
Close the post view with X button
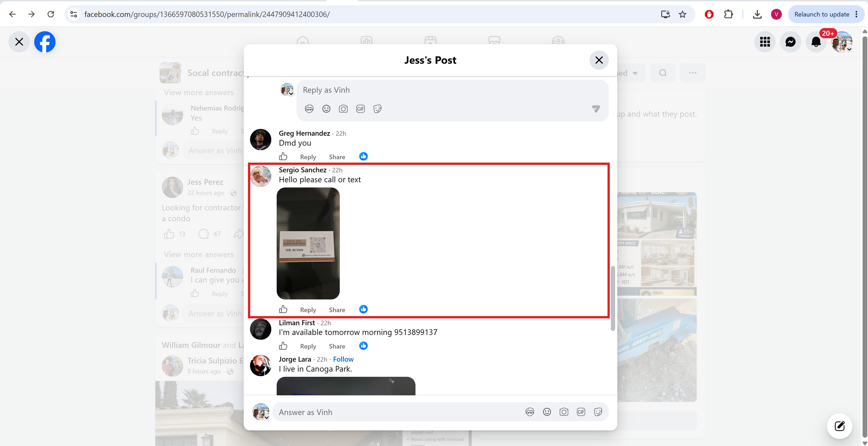coord(19,42)
